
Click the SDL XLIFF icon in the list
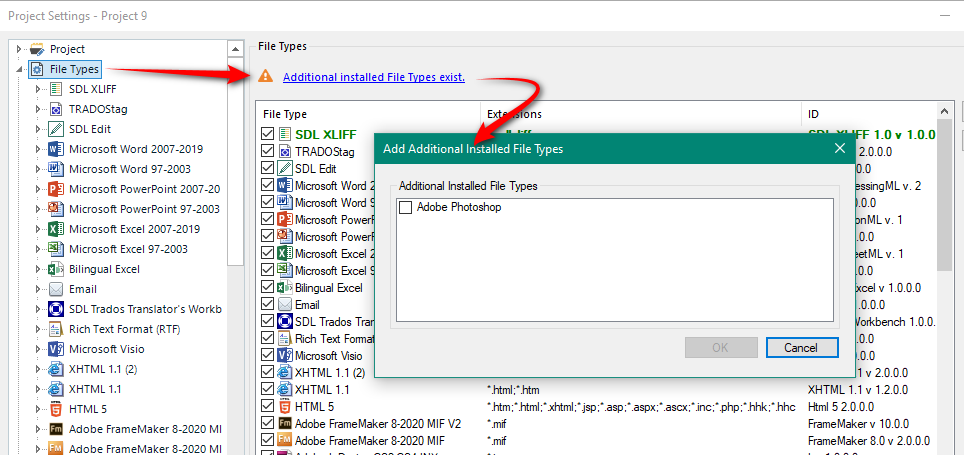pos(285,134)
